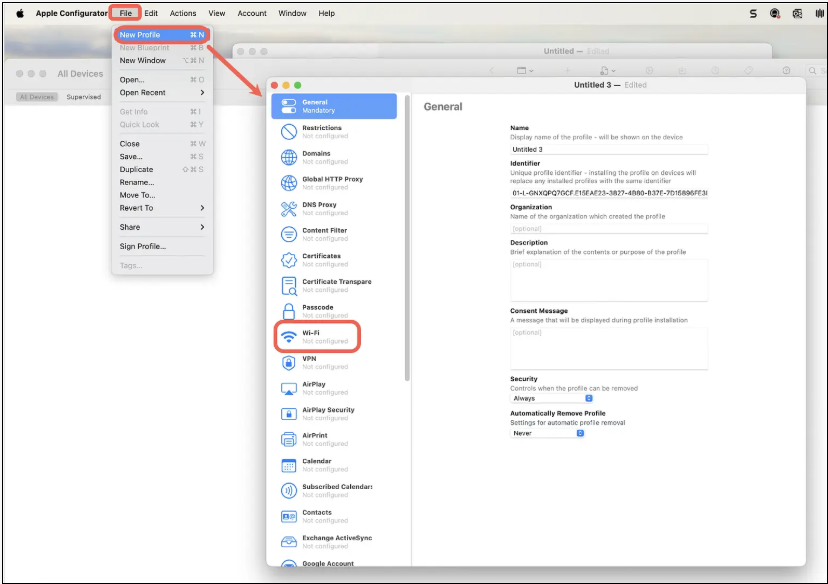Click Sign Profile... menu entry
Viewport: 828px width, 584px height.
tap(143, 246)
